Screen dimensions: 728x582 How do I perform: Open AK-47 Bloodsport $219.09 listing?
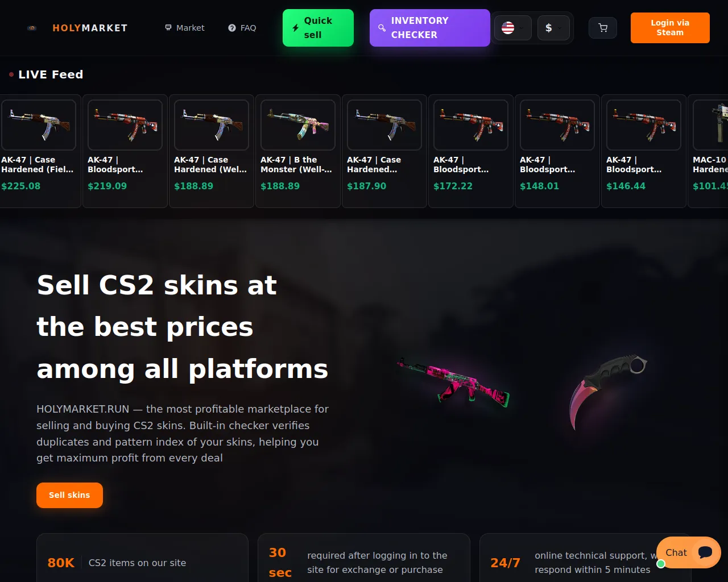(x=125, y=151)
